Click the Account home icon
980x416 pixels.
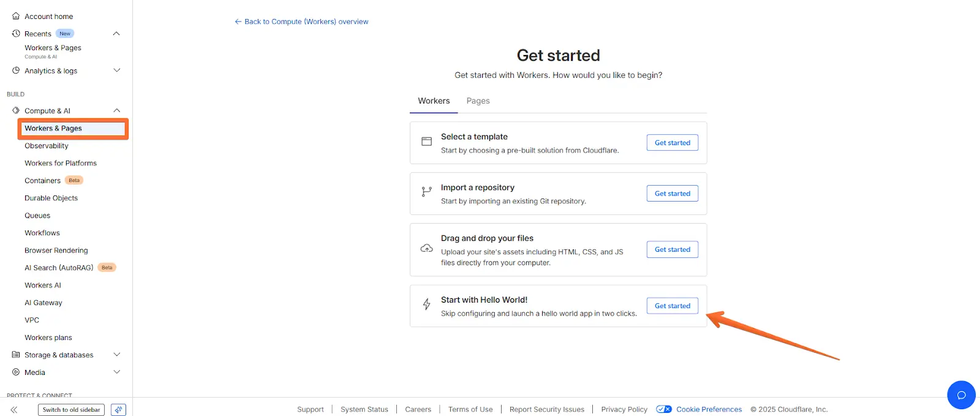15,16
